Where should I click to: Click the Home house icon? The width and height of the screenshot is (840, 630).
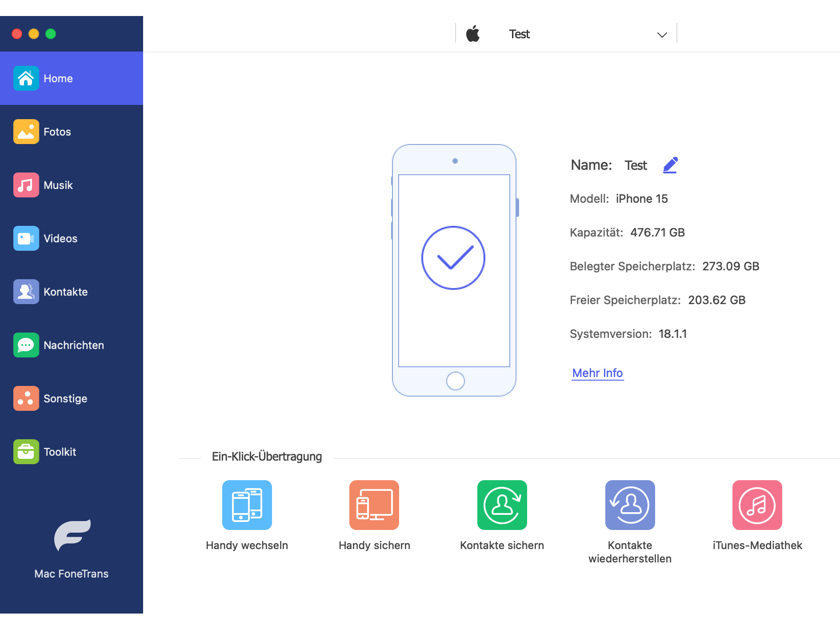[26, 78]
